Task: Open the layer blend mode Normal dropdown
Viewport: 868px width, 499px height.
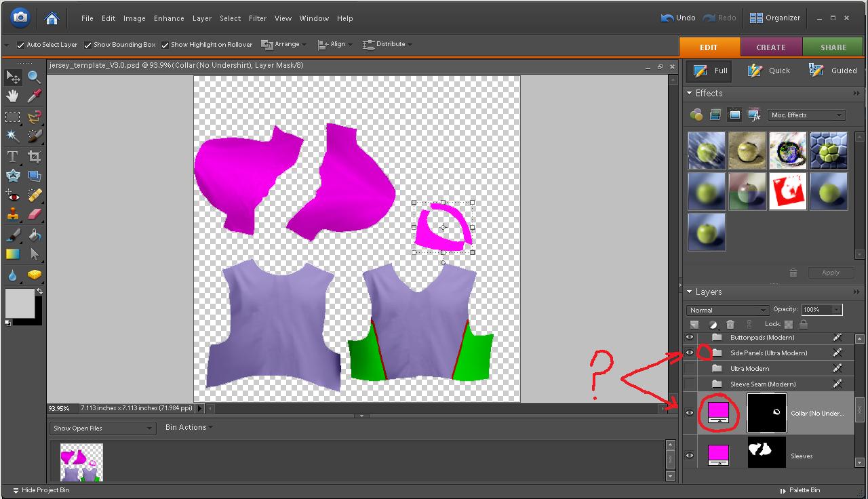Action: pos(727,310)
